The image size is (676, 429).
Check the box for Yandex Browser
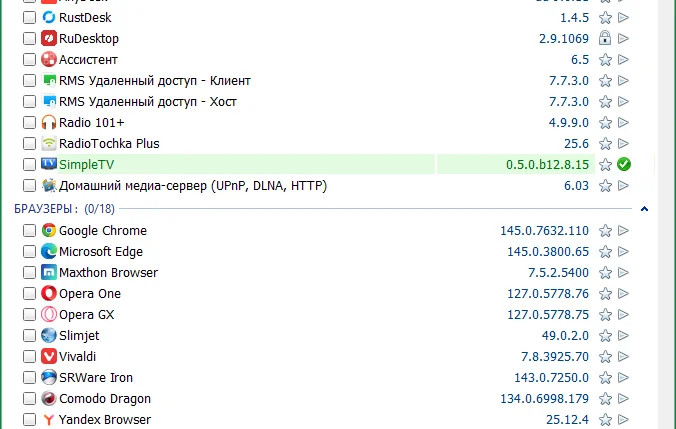click(29, 420)
